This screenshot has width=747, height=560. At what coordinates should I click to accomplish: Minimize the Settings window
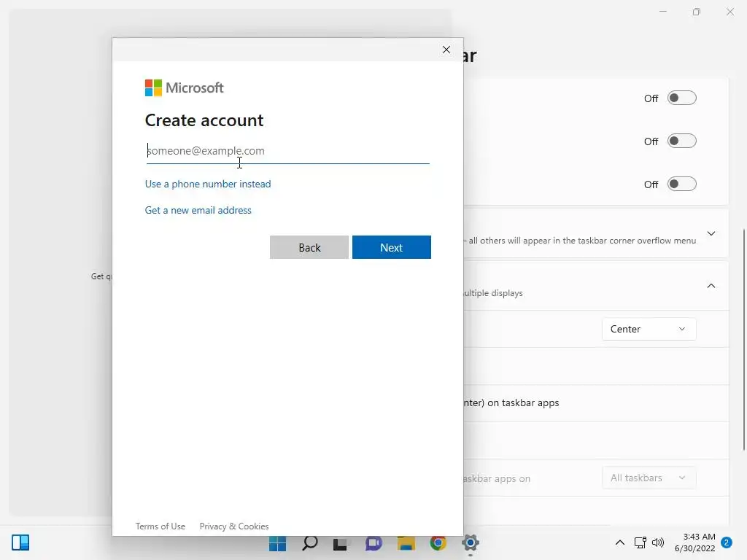click(662, 12)
